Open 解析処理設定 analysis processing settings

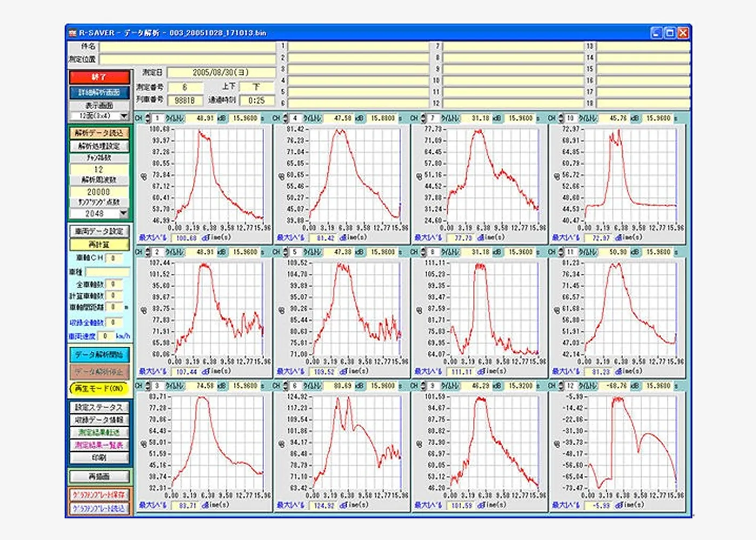[99, 146]
